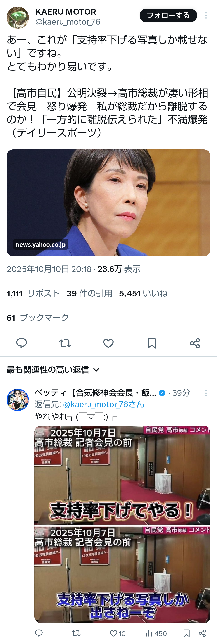Share the main post
Viewport: 217px width, 644px height.
click(195, 343)
